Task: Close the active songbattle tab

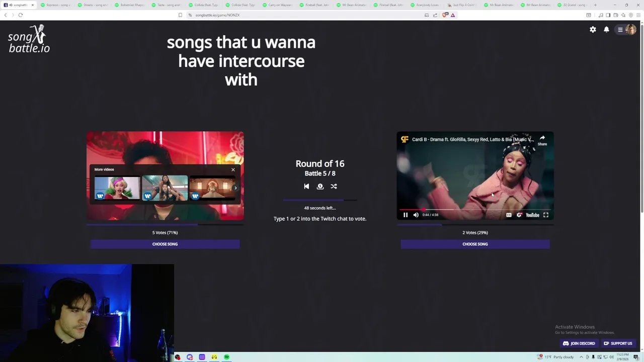Action: [x=33, y=5]
